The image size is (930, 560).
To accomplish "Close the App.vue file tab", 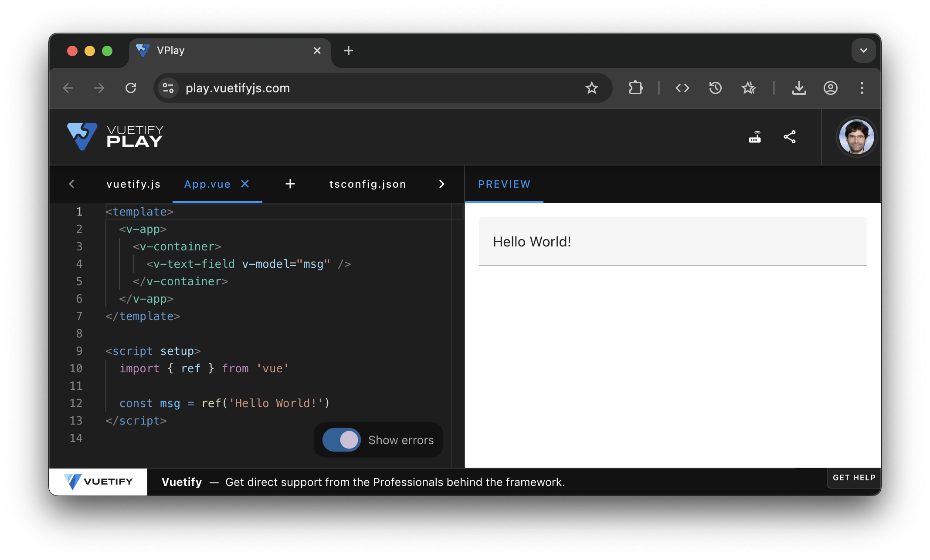I will [x=245, y=184].
